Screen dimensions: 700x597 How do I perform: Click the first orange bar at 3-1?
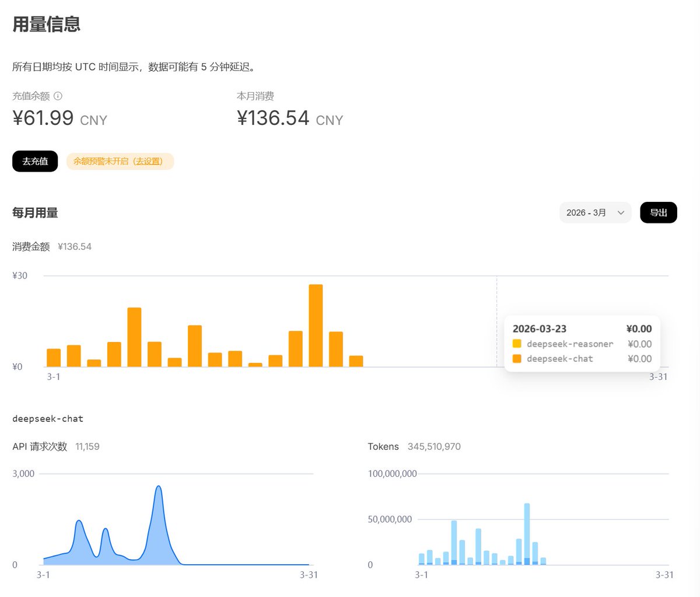coord(54,358)
